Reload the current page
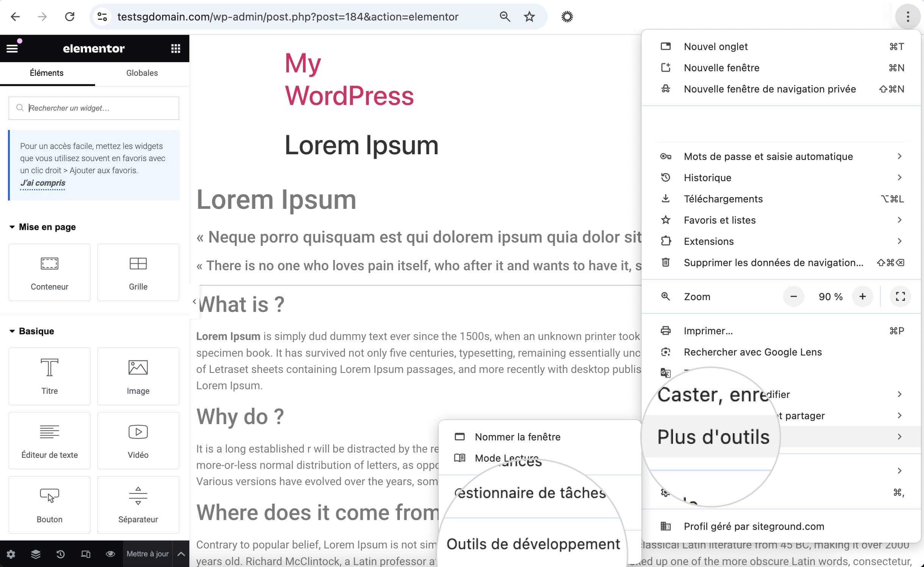 [70, 17]
